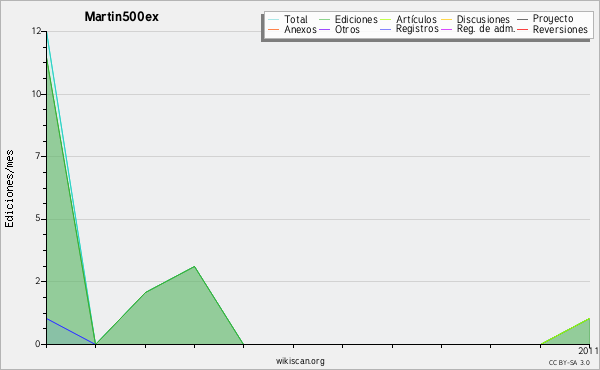Click the red Reversiones legend line swatch
The image size is (600, 370).
[x=523, y=29]
